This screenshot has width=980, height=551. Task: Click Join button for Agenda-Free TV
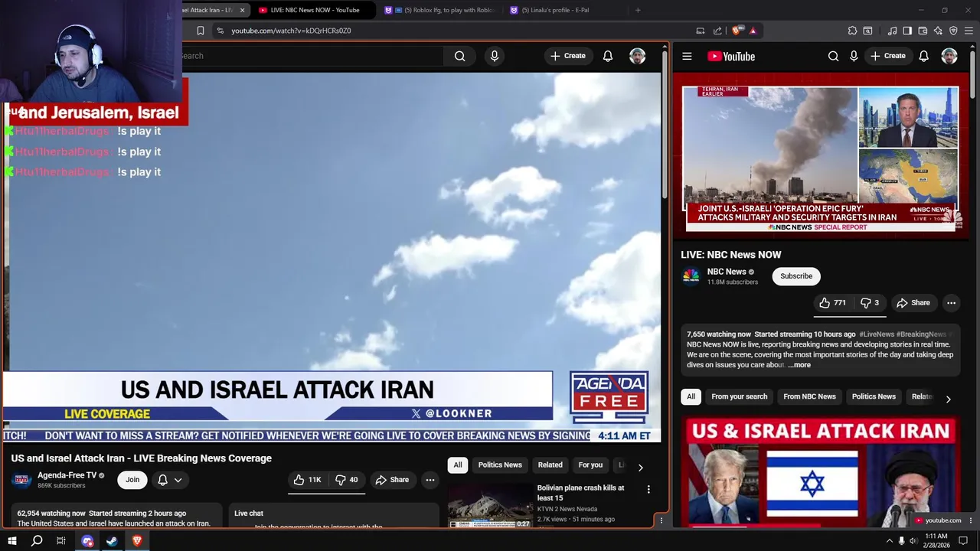pos(132,480)
